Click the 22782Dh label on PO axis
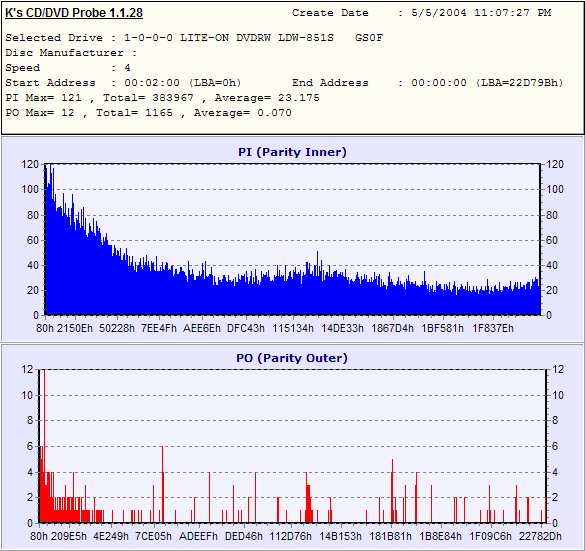The width and height of the screenshot is (585, 551). [x=540, y=536]
